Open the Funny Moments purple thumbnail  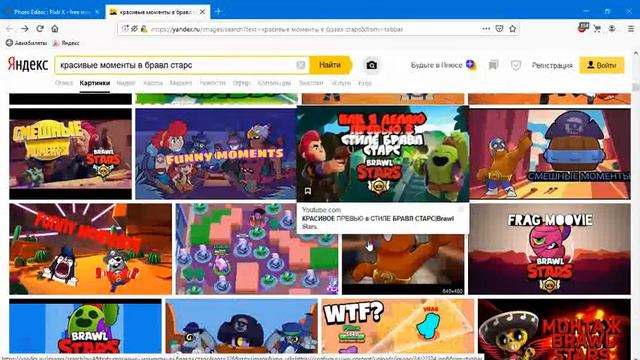tap(216, 153)
